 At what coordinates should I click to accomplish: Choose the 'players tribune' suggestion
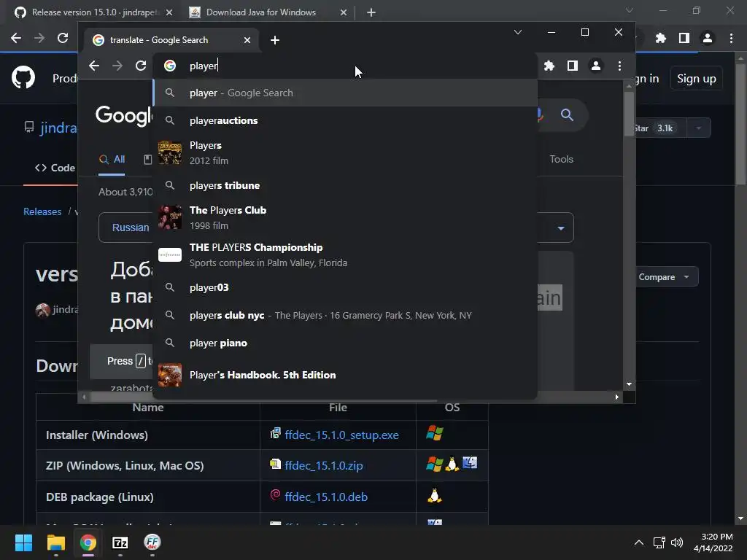345,185
